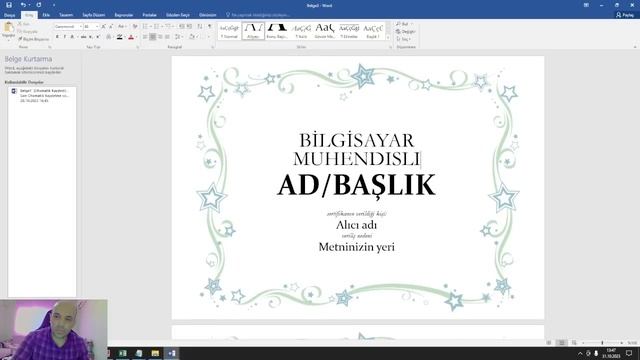Open File Explorer from the taskbar
The height and width of the screenshot is (360, 640).
(x=155, y=353)
